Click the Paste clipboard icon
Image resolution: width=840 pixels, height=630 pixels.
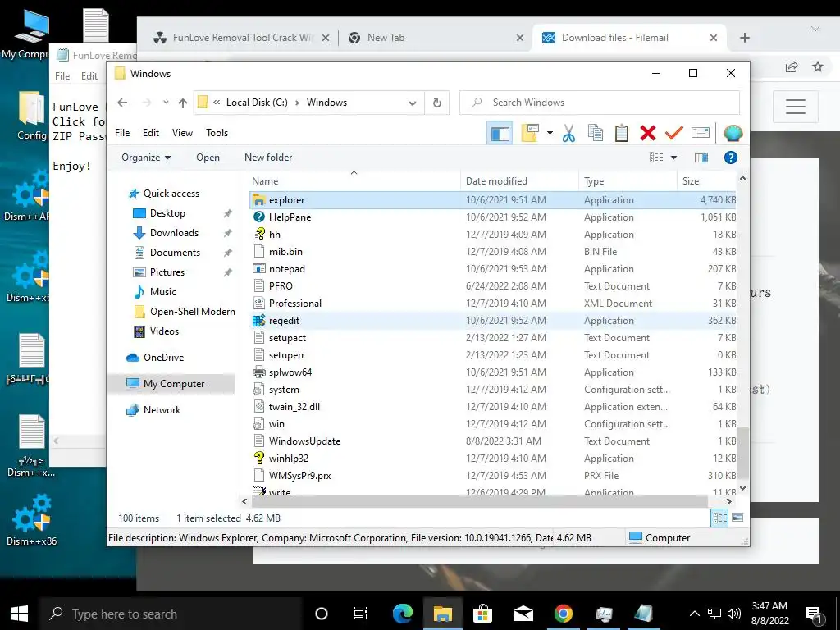[x=622, y=134]
